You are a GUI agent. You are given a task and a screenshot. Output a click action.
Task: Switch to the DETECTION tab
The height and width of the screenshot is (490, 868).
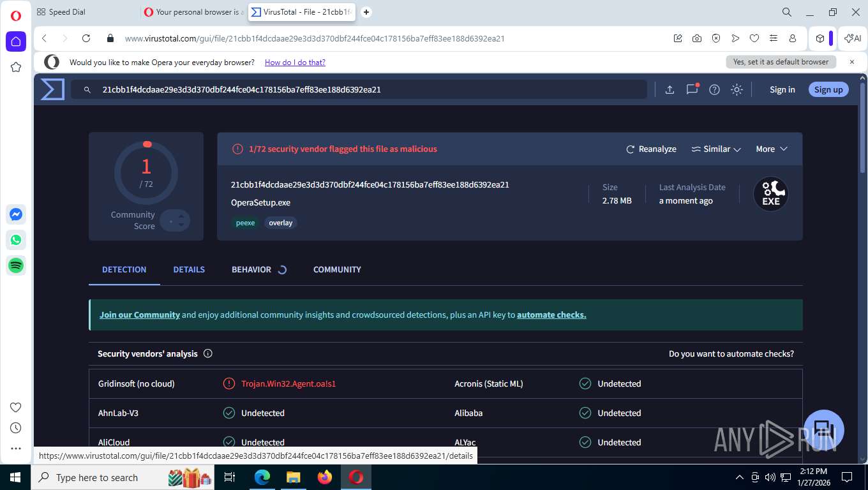click(x=124, y=269)
